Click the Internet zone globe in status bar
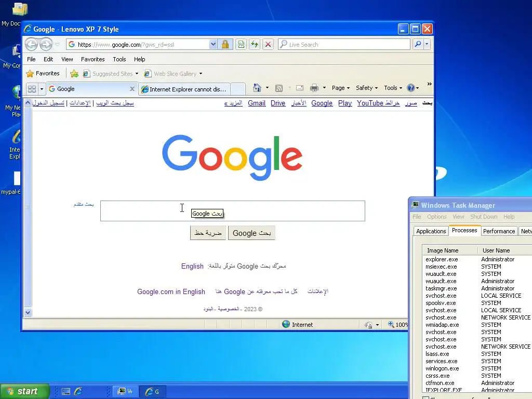The width and height of the screenshot is (532, 399). click(286, 324)
